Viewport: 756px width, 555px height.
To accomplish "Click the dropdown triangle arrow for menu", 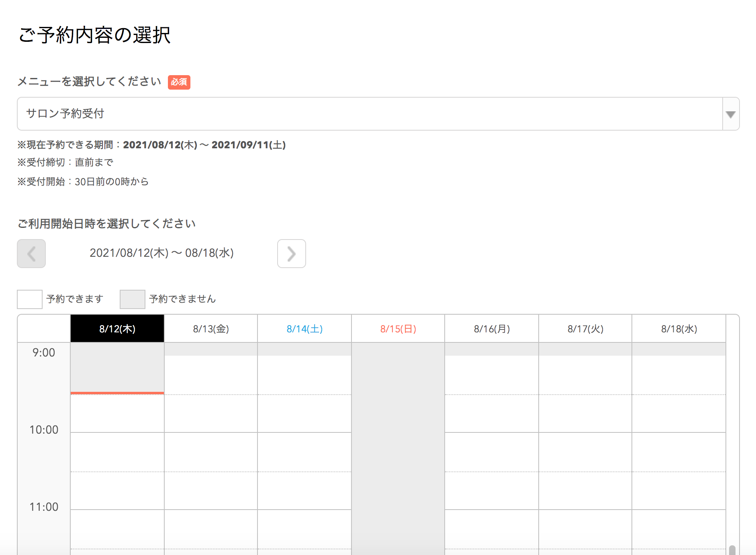I will (731, 114).
